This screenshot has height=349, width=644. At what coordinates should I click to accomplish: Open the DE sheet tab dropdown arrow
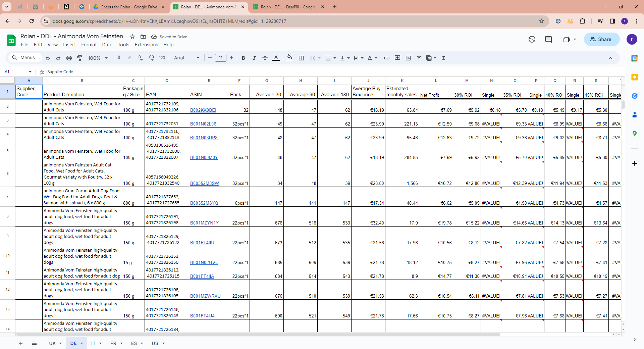(82, 343)
